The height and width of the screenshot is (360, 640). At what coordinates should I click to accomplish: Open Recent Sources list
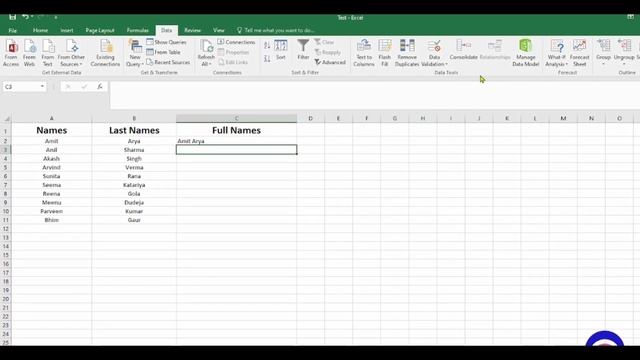pos(168,62)
